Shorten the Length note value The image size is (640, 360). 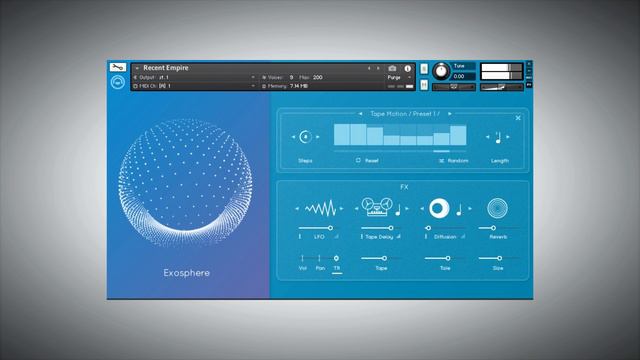(487, 137)
